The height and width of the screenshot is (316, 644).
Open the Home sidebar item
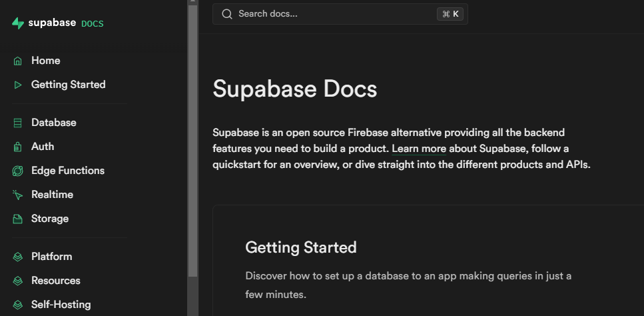(x=45, y=61)
